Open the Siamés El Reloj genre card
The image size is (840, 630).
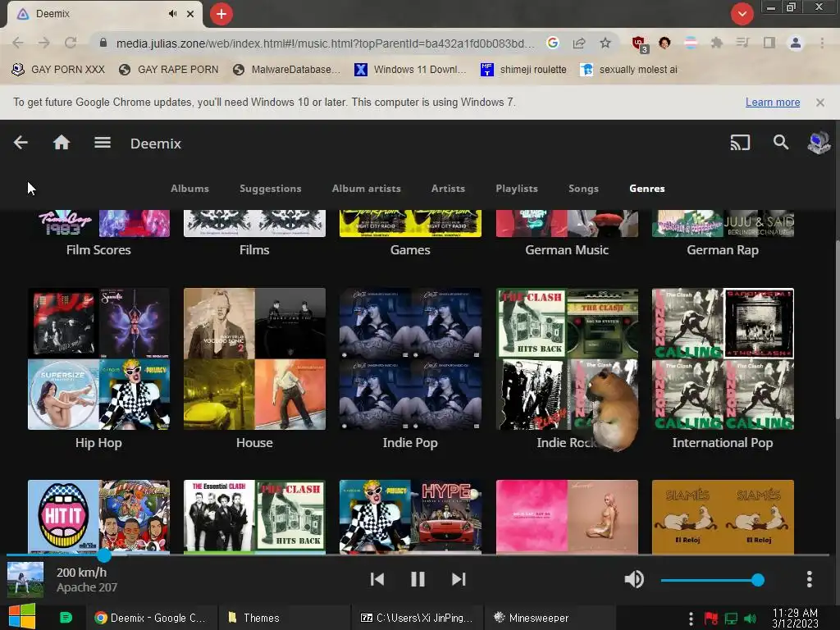tap(723, 517)
